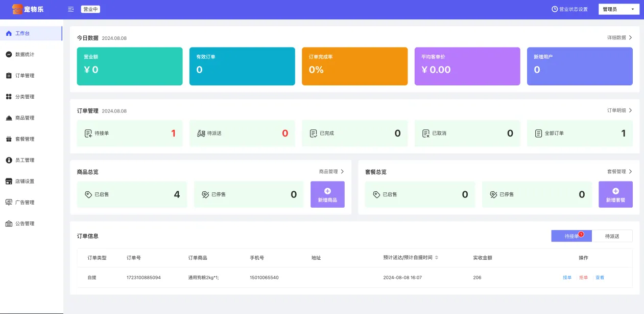Expand 订单明细 with the chevron arrow

click(630, 110)
